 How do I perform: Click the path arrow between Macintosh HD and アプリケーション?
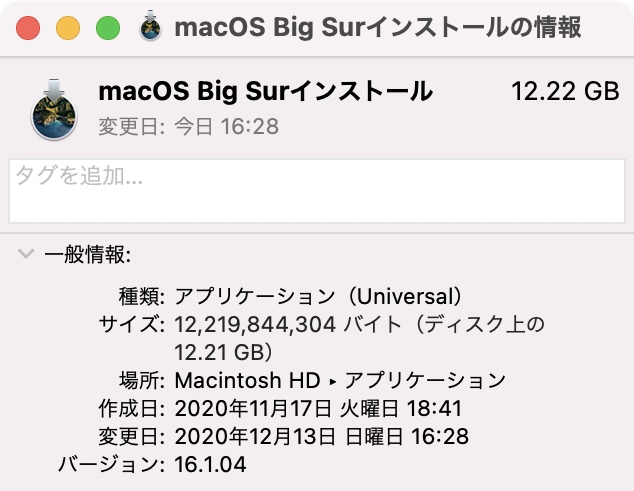(333, 381)
